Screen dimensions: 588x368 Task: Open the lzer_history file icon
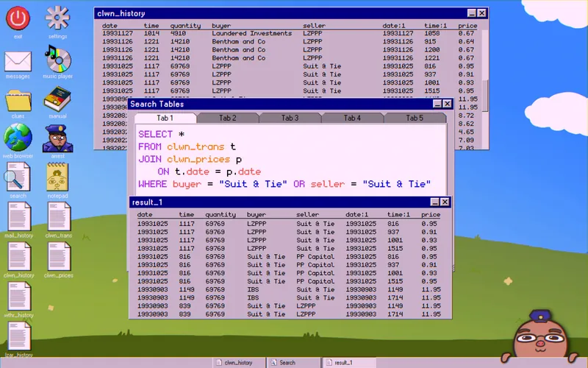pos(19,336)
